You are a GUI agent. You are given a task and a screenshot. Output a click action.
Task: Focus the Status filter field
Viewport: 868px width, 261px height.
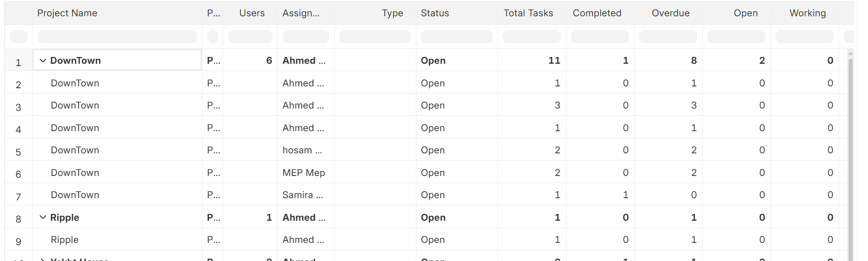click(457, 37)
